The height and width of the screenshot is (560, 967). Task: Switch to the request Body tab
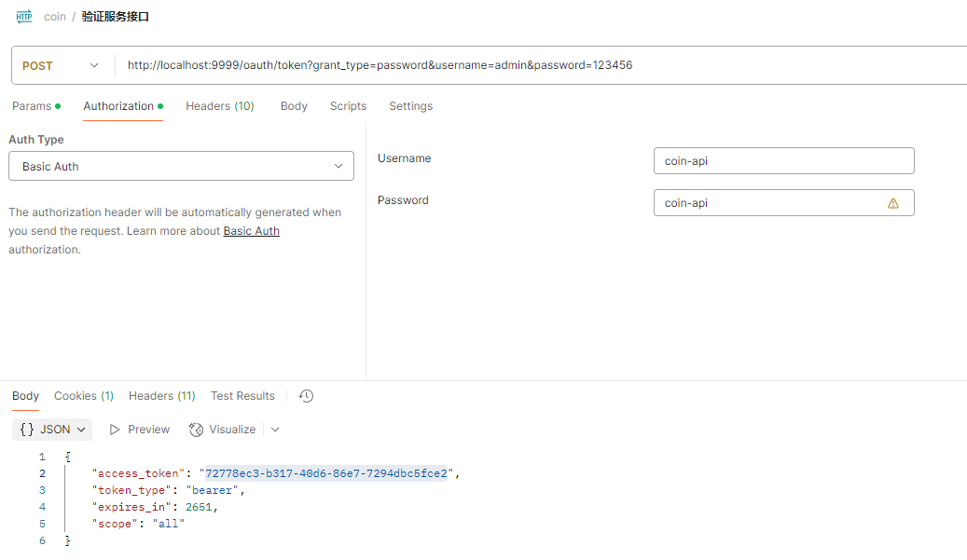(294, 106)
